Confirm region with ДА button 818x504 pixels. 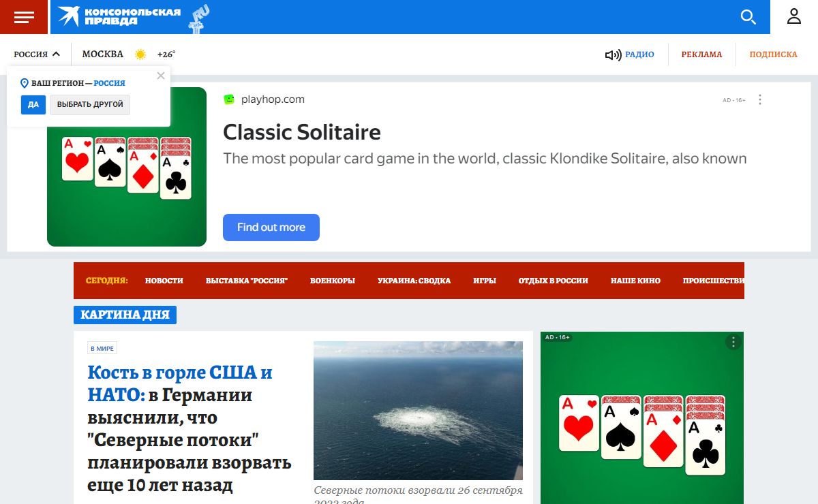coord(33,105)
